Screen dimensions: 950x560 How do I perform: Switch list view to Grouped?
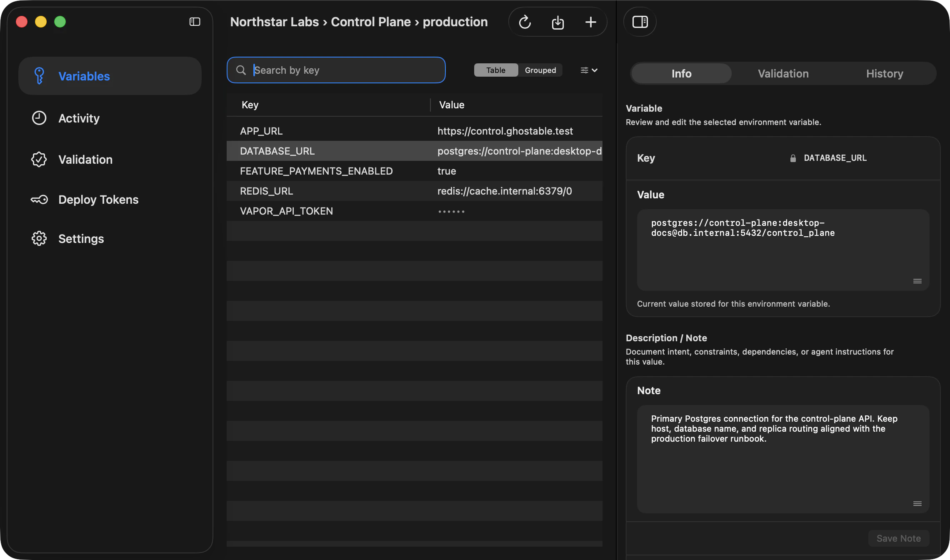[x=540, y=70]
